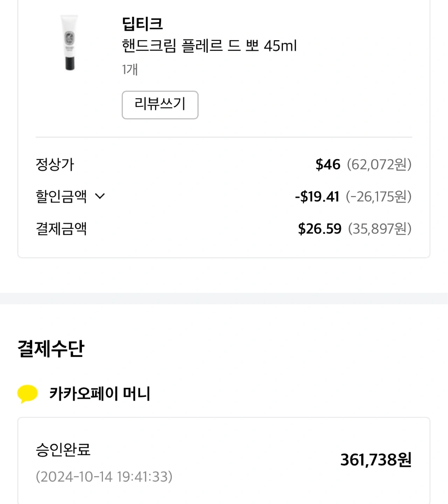Tap the 할인금액 label to show details
448x504 pixels.
61,196
